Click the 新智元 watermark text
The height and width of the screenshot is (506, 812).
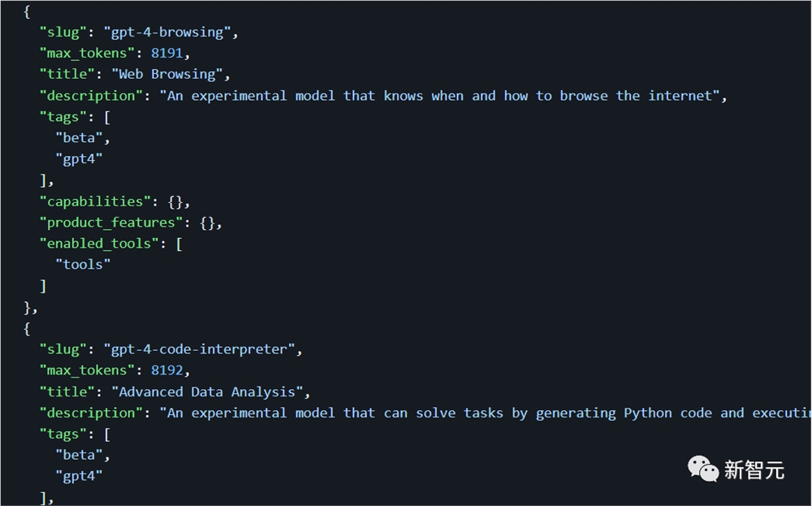pos(754,469)
